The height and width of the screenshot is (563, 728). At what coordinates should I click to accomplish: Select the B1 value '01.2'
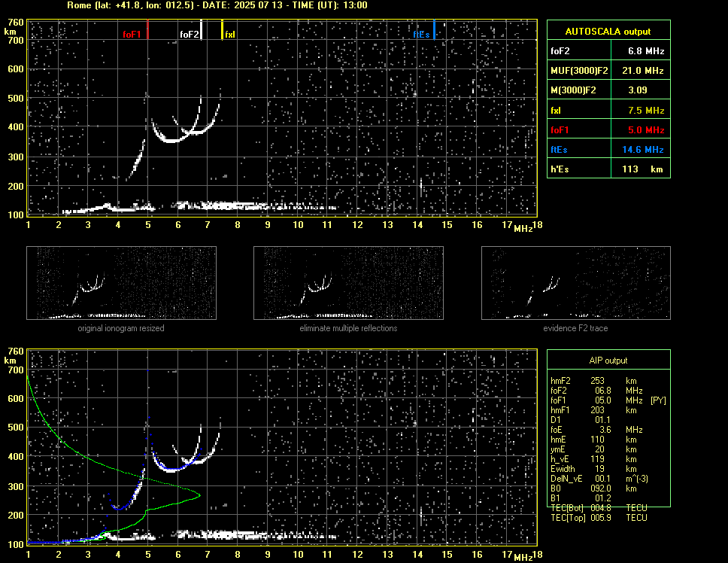click(x=603, y=498)
